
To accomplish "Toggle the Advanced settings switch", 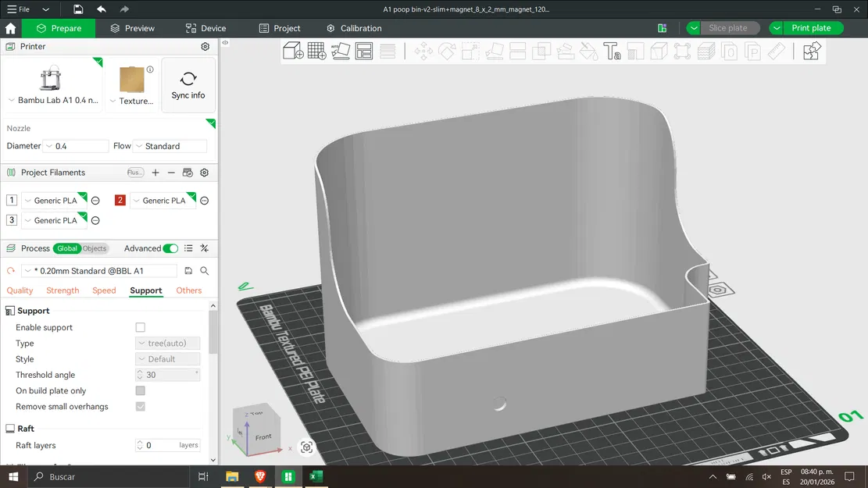I will pyautogui.click(x=170, y=248).
